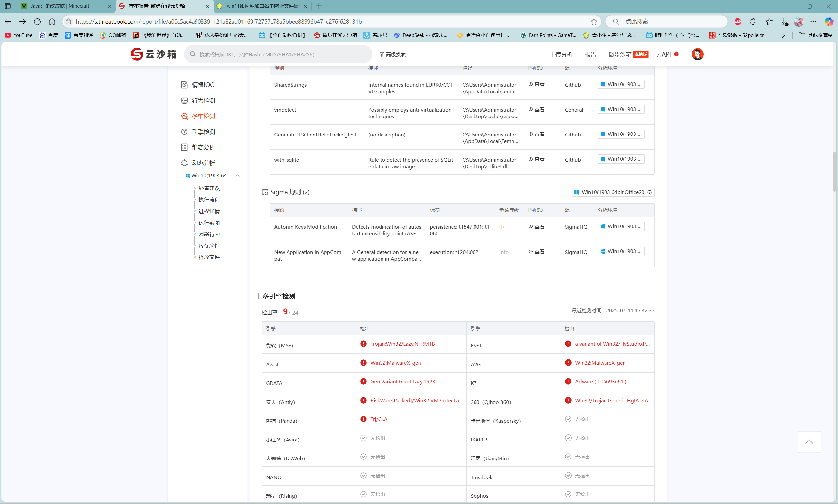Open environment tag in with_sqlite row
Viewport: 838px width, 504px height.
click(621, 159)
